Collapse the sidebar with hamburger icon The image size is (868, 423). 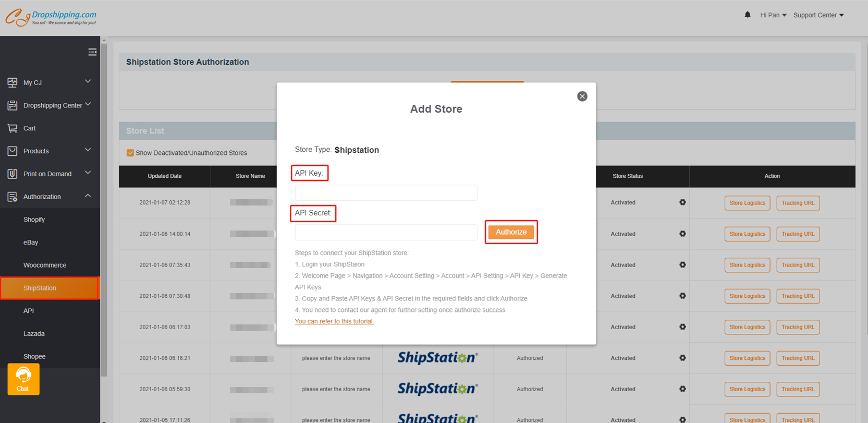[x=92, y=52]
